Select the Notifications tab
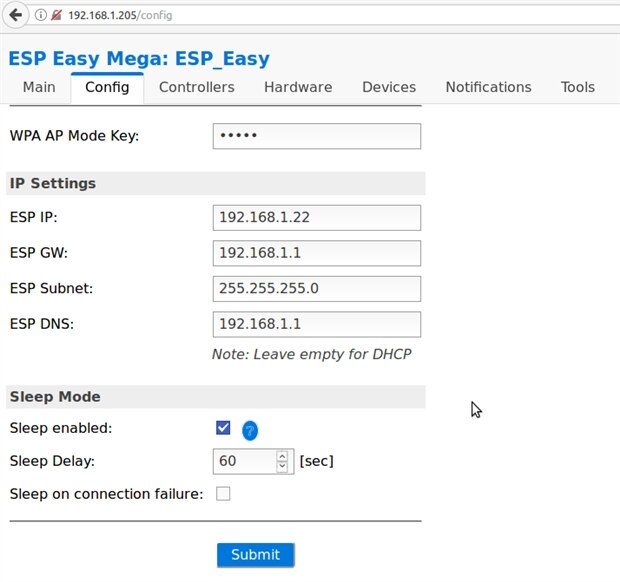The width and height of the screenshot is (620, 582). pos(488,87)
